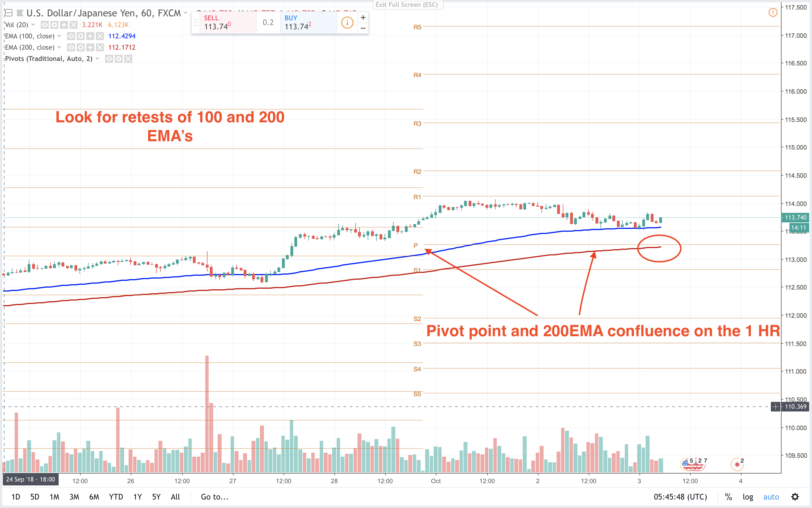The width and height of the screenshot is (812, 508).
Task: Click the 24 Sep '18 18:00 date label
Action: tap(30, 479)
